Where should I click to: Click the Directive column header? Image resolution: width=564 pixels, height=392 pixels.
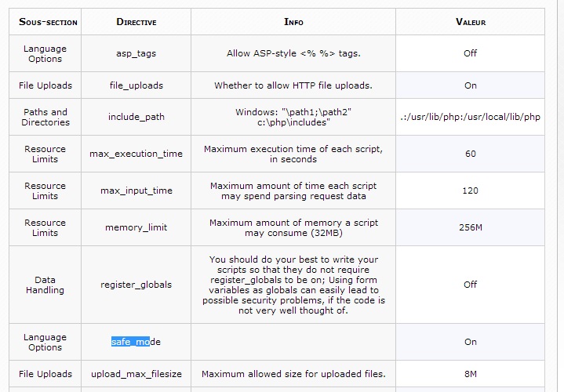click(x=136, y=22)
